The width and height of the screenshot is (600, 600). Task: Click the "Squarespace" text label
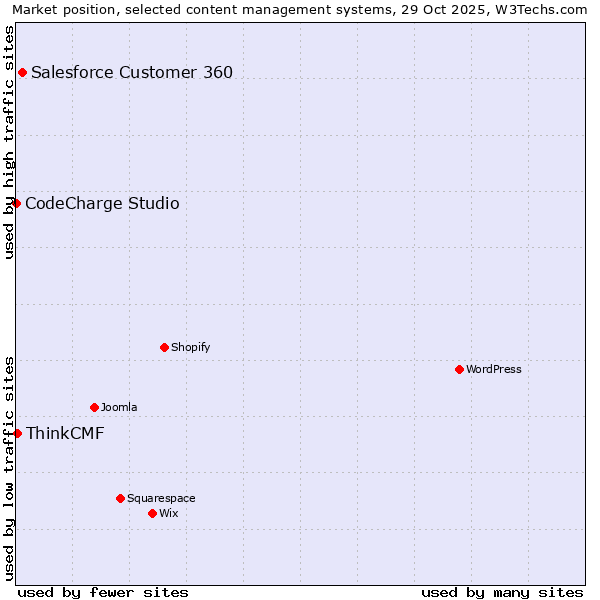pos(161,498)
